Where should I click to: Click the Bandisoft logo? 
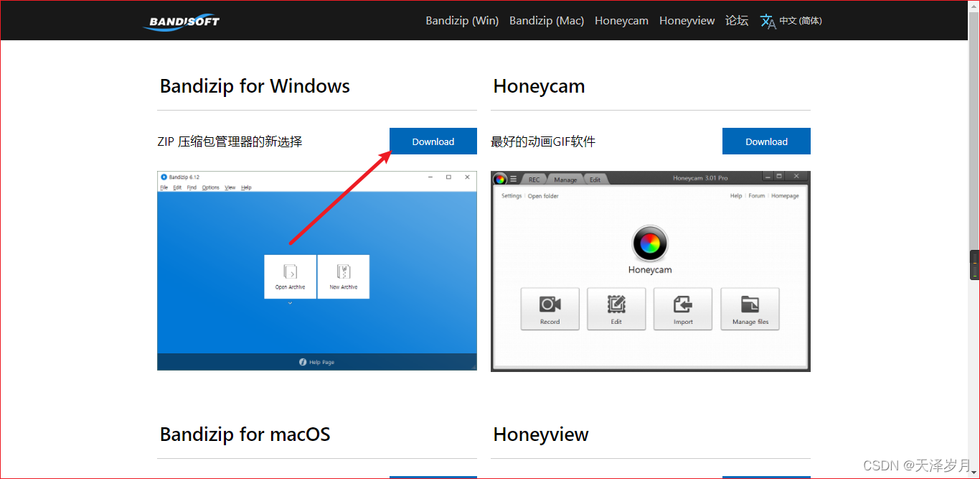182,21
